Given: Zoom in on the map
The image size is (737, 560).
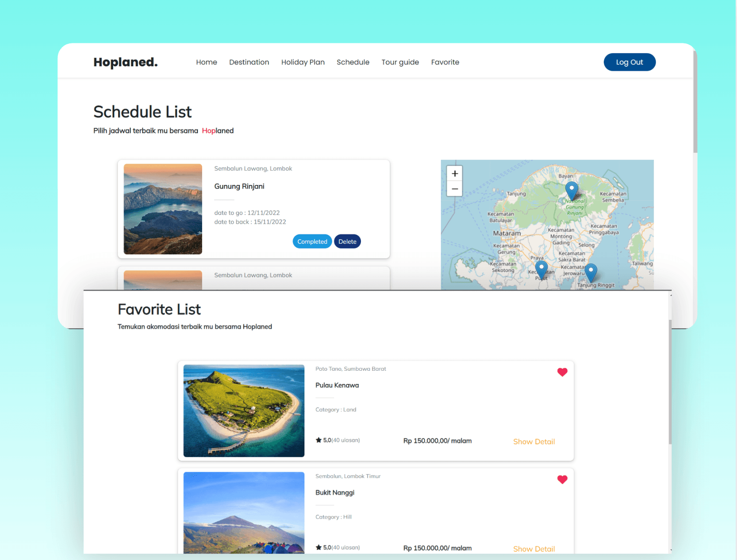Looking at the screenshot, I should (454, 173).
